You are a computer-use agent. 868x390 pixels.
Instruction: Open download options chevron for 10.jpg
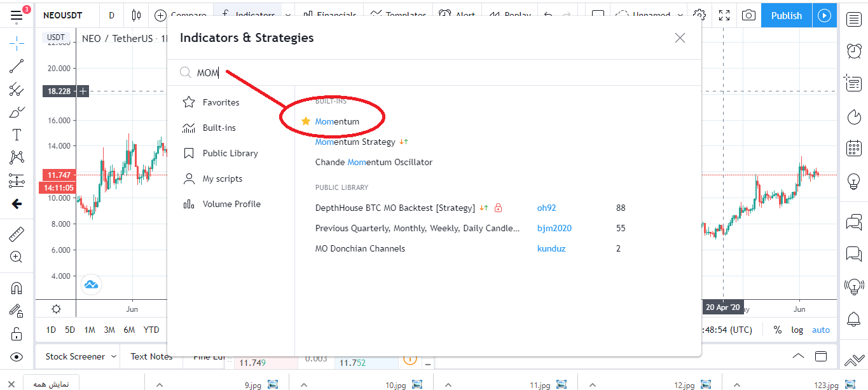pyautogui.click(x=304, y=384)
